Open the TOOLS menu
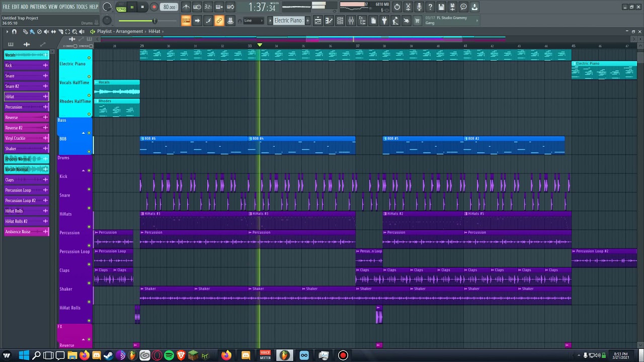This screenshot has height=362, width=644. tap(82, 7)
